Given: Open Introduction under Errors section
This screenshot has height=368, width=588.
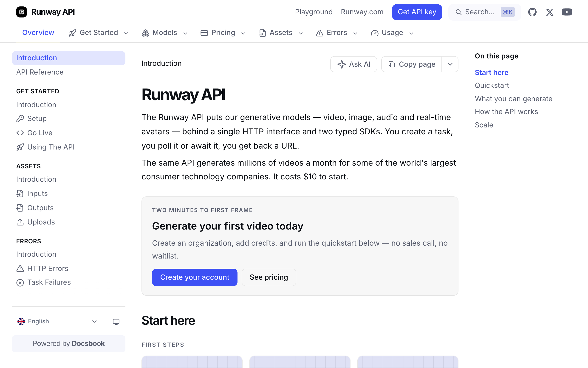Looking at the screenshot, I should click(x=36, y=254).
